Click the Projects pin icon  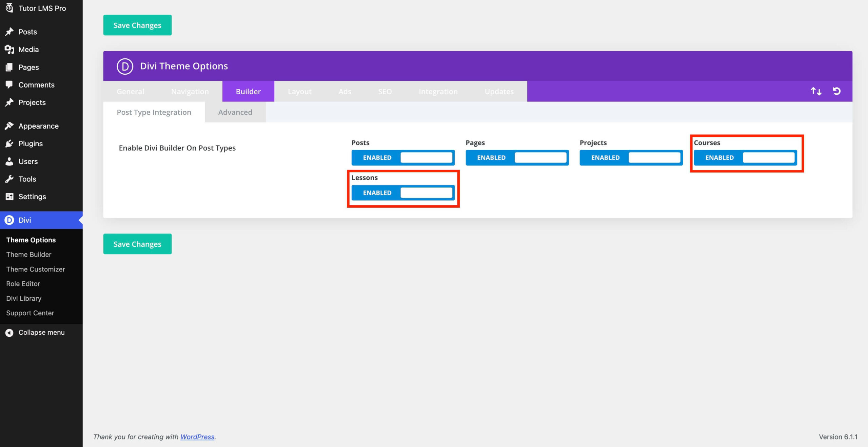pos(9,103)
